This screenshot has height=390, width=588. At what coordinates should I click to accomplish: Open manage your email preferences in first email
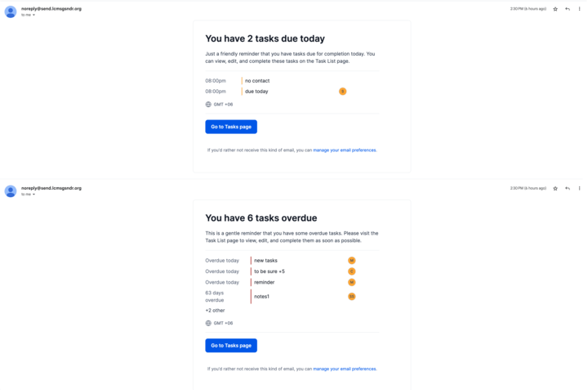[x=345, y=150]
